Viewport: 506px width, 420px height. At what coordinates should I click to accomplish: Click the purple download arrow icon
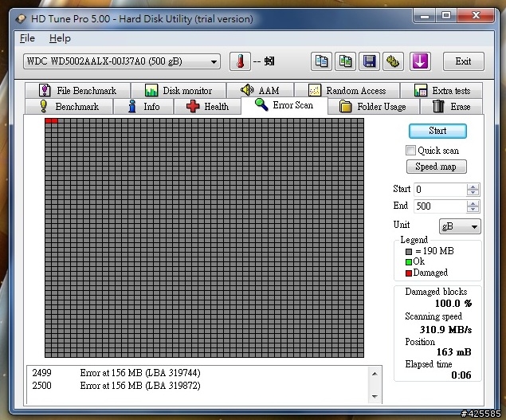click(420, 61)
